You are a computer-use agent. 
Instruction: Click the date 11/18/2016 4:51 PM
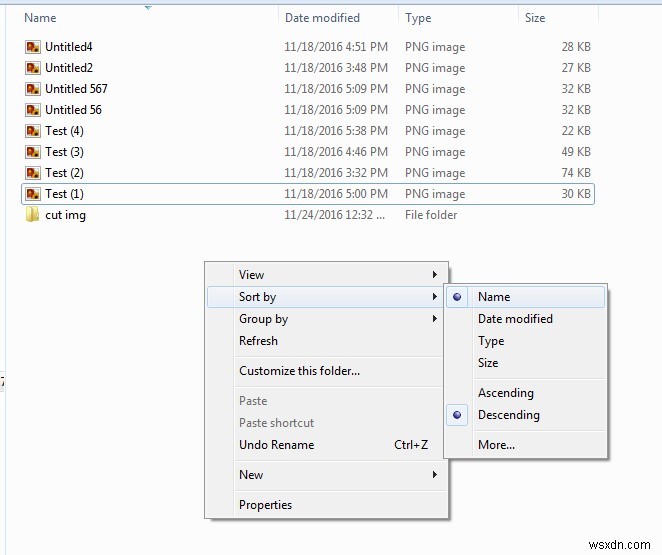point(336,47)
